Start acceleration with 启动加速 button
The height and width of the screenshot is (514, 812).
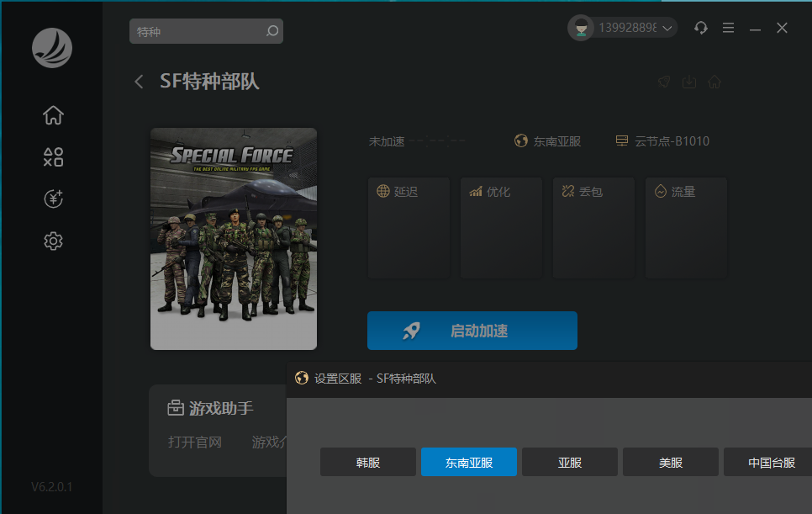(x=472, y=331)
